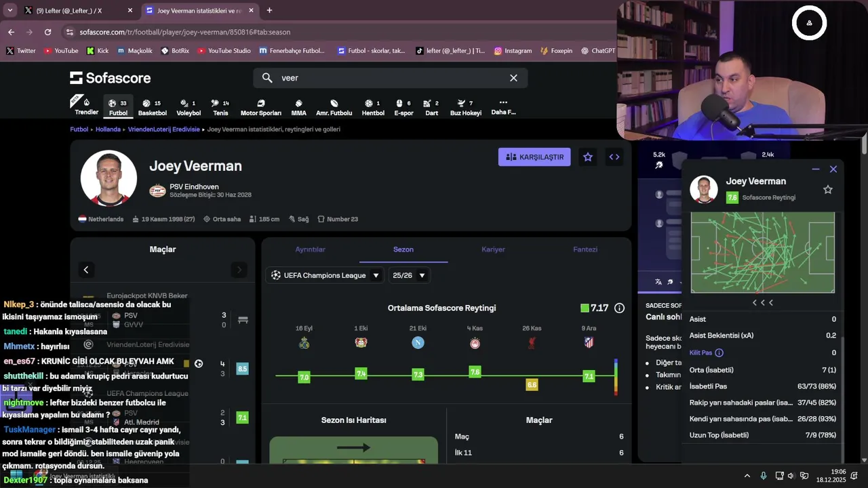Open the Tenis sport category

pos(220,107)
